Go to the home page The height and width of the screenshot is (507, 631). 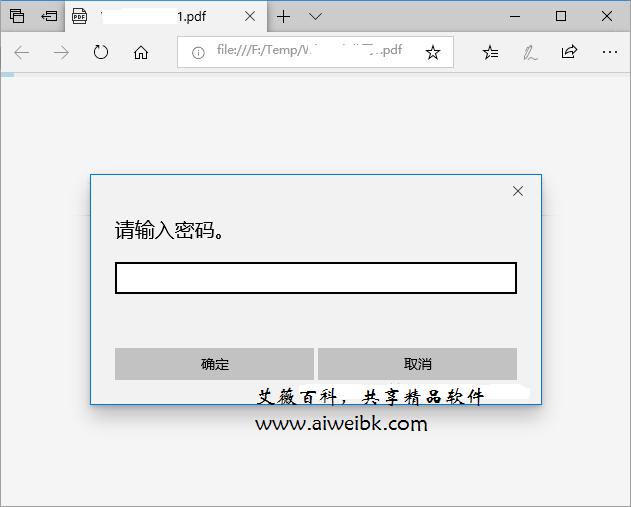coord(141,53)
